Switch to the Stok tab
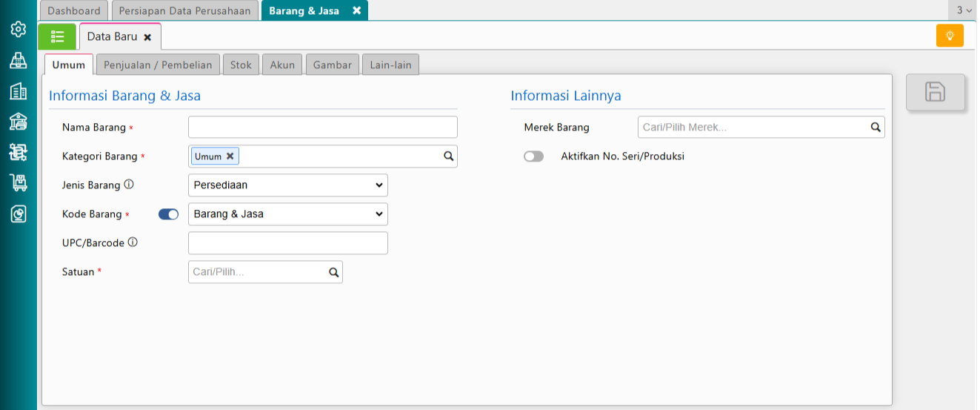 point(241,65)
